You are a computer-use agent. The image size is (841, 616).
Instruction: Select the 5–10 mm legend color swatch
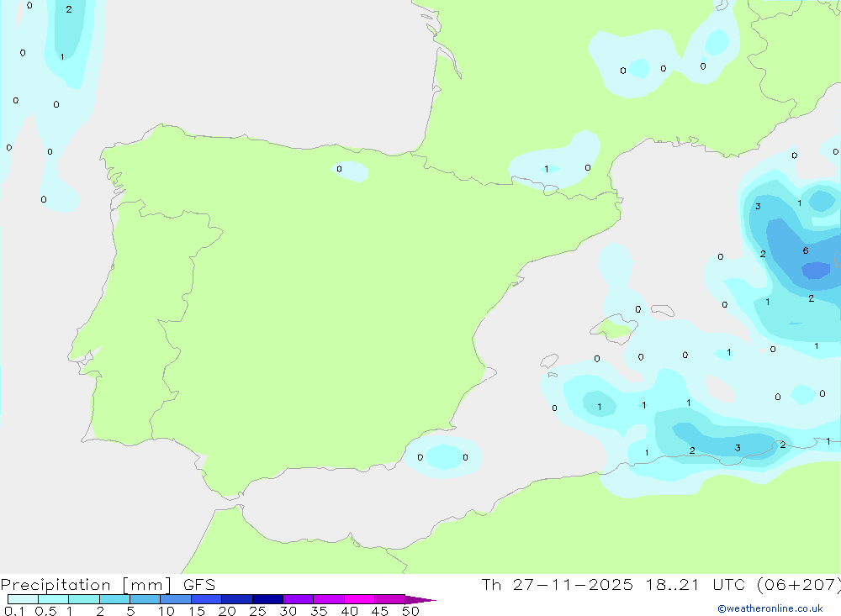coord(145,599)
